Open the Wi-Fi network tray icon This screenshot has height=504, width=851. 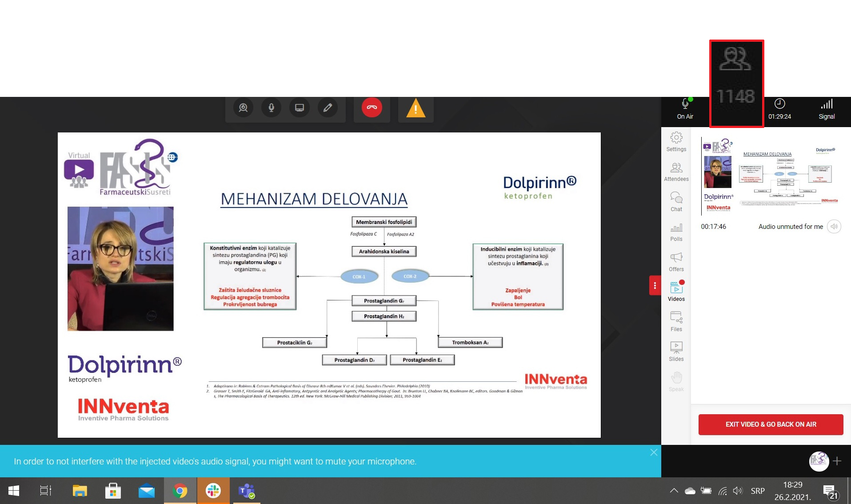click(722, 491)
